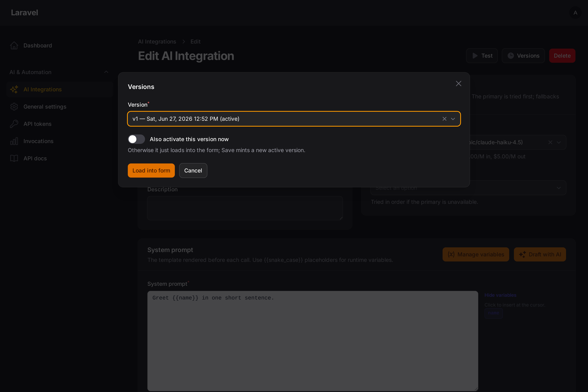Image resolution: width=588 pixels, height=392 pixels.
Task: Focus the Description text area
Action: pos(245,208)
